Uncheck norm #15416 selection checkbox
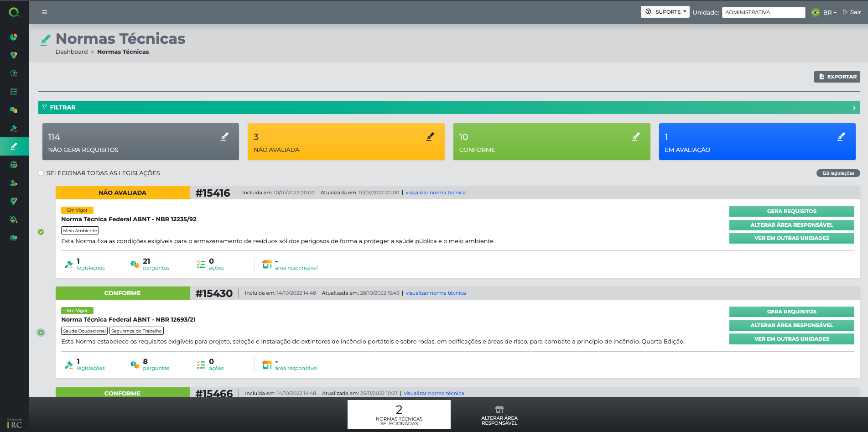This screenshot has width=868, height=432. (x=41, y=232)
